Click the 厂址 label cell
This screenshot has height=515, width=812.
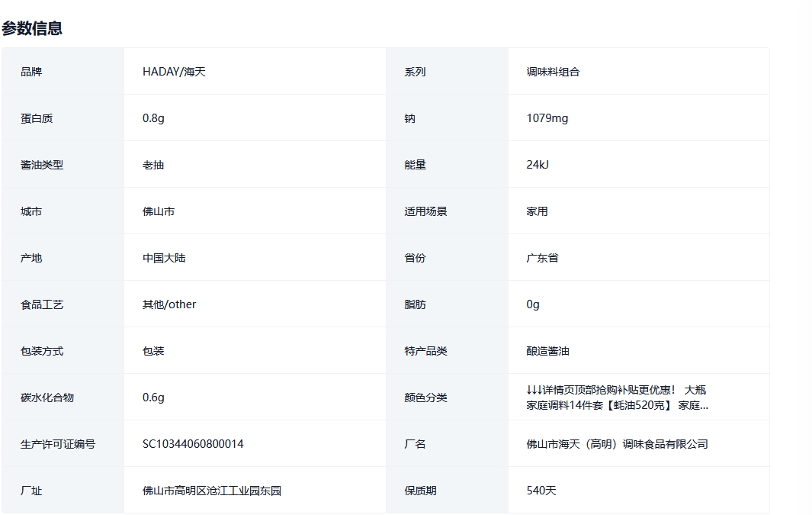coord(63,491)
